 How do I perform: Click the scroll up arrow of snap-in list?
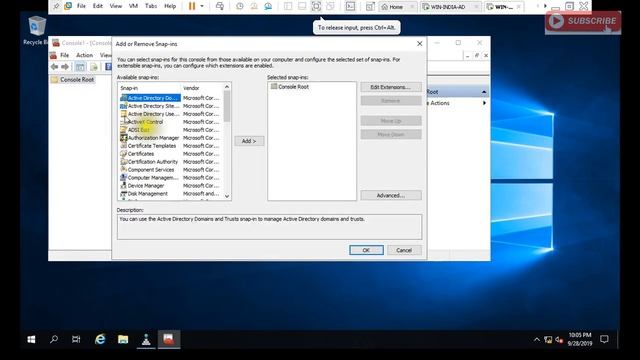coord(227,87)
